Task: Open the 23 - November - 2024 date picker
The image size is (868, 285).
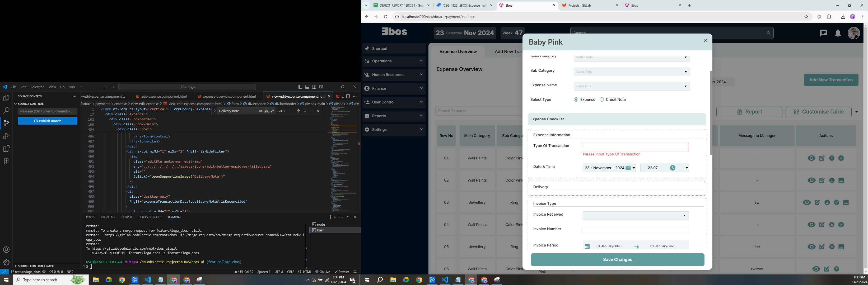Action: pyautogui.click(x=609, y=168)
